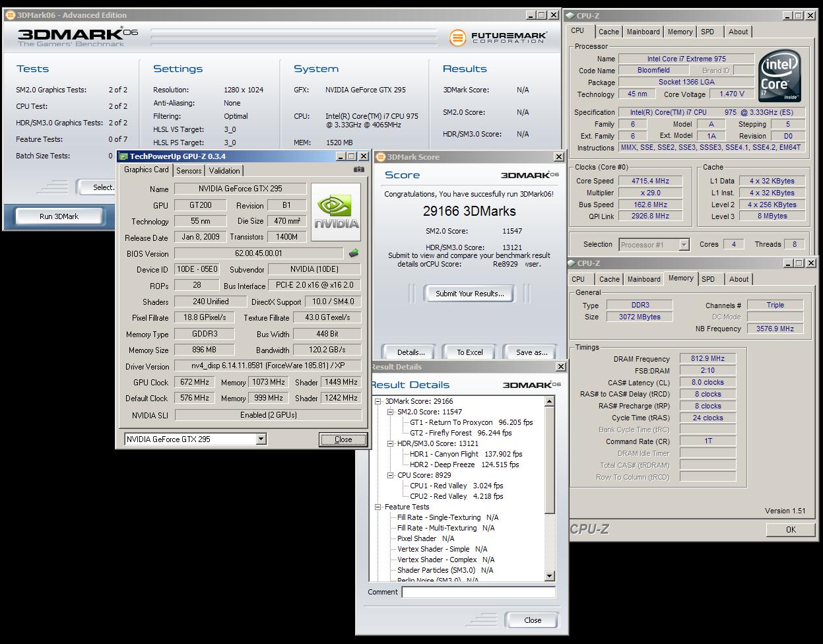Click the lower CPU-Z memory window title icon

pos(572,263)
